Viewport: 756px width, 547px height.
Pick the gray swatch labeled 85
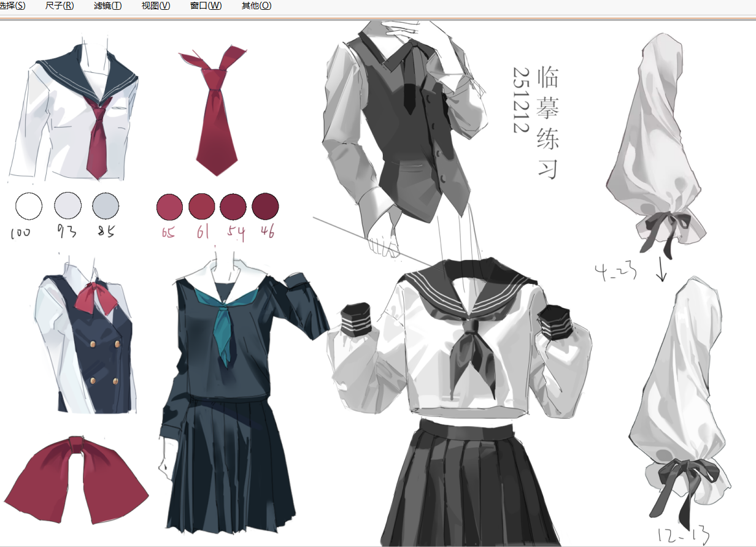tap(105, 205)
